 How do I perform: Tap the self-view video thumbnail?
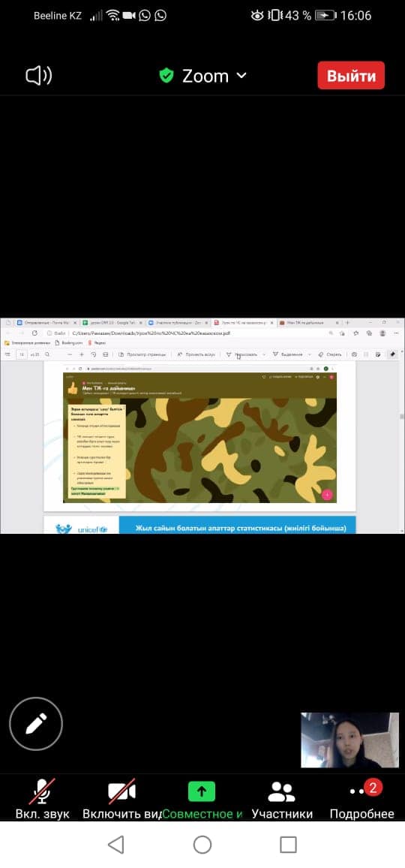[349, 740]
